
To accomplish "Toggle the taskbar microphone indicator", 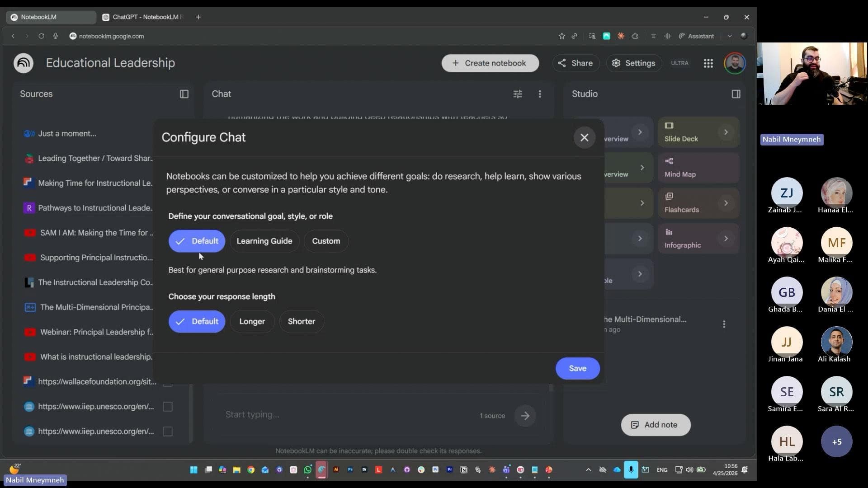I will (631, 470).
